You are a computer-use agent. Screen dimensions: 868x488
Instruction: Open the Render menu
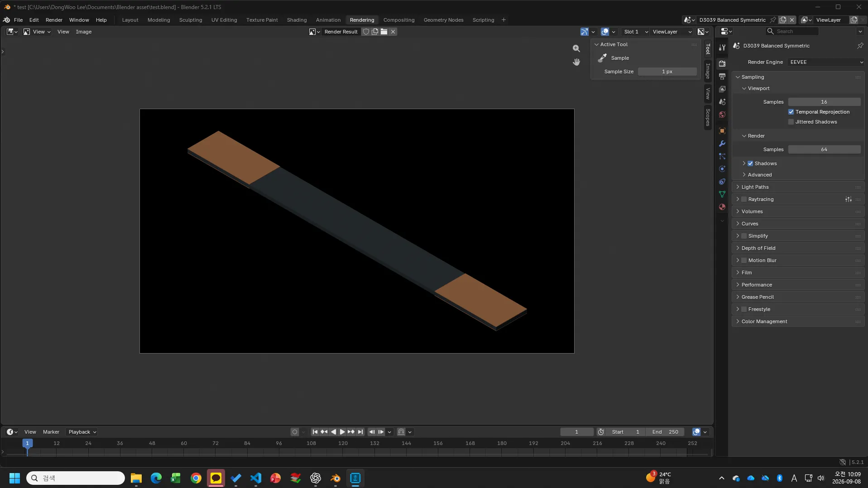coord(54,20)
